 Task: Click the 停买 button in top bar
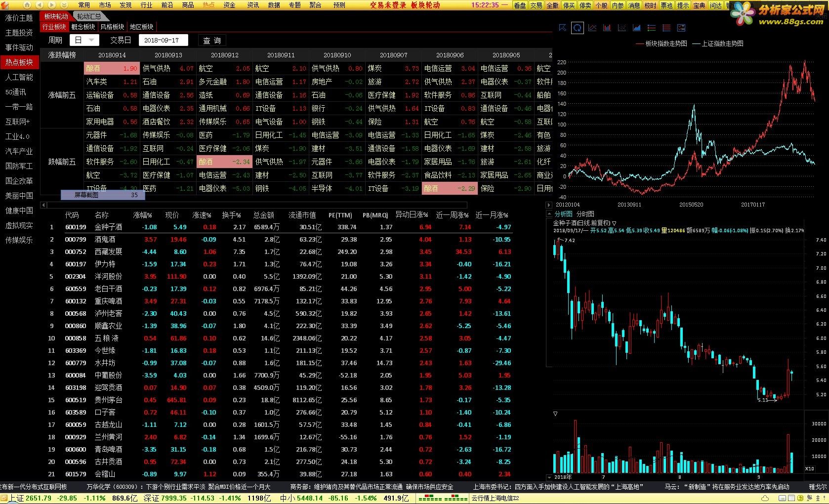click(x=569, y=5)
